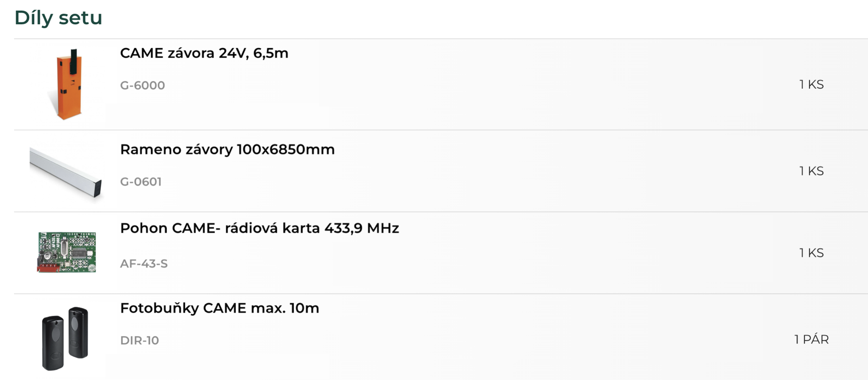Click the 1 KS quantity for AF-43-S
This screenshot has height=380, width=868.
811,253
